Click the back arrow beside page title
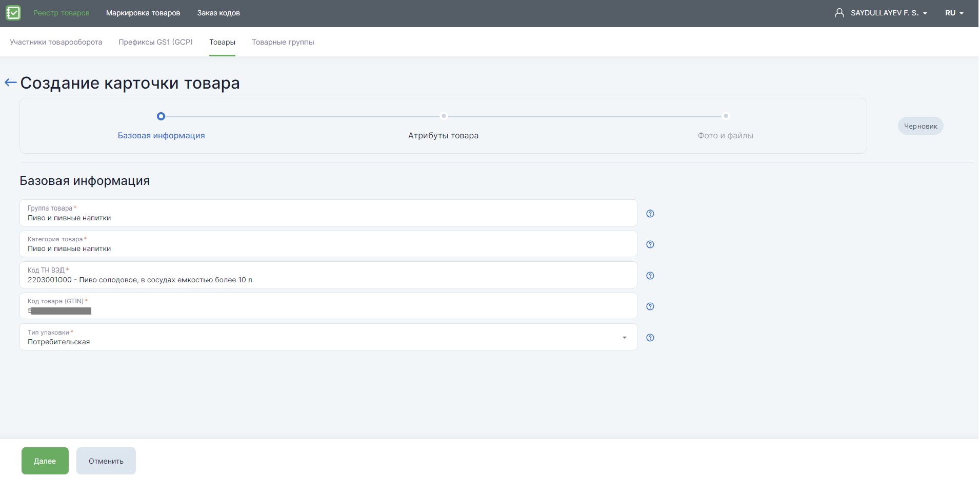This screenshot has height=478, width=980. [x=11, y=82]
